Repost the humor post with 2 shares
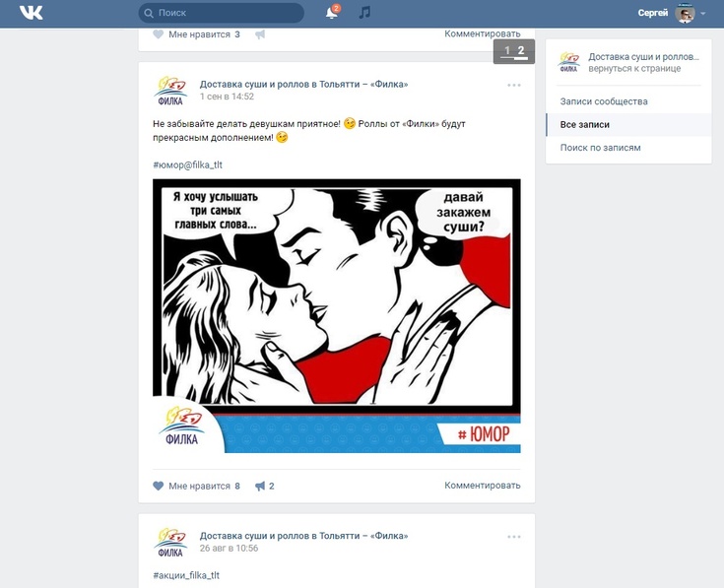Screen dimensions: 724x588 tap(265, 486)
